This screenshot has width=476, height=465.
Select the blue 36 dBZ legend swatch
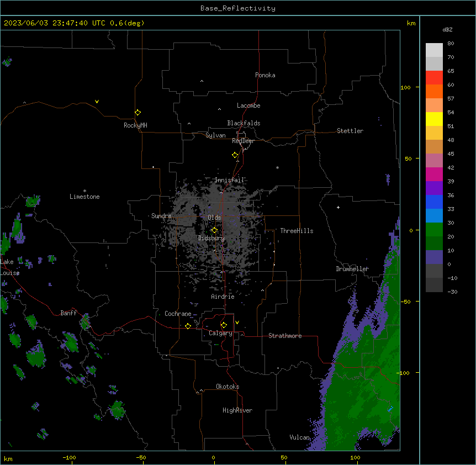tap(434, 202)
